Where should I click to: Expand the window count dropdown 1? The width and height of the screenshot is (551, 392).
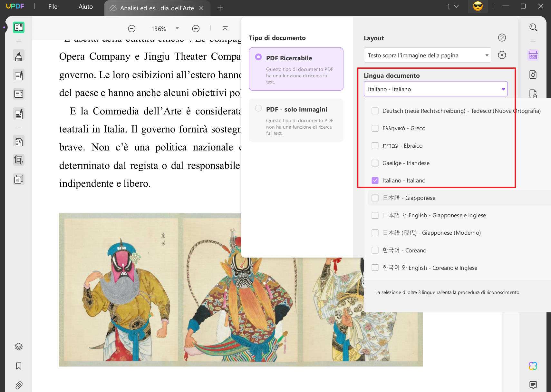[x=453, y=6]
